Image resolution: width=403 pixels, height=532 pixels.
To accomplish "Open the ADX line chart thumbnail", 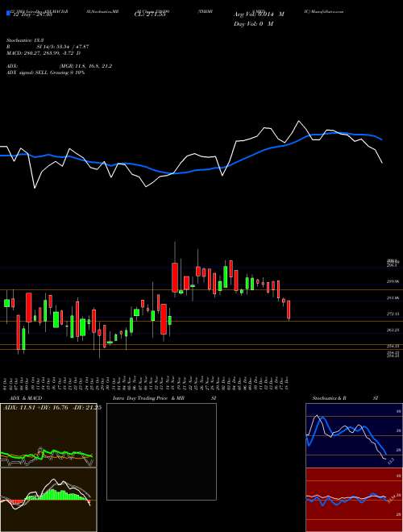I will click(48, 435).
